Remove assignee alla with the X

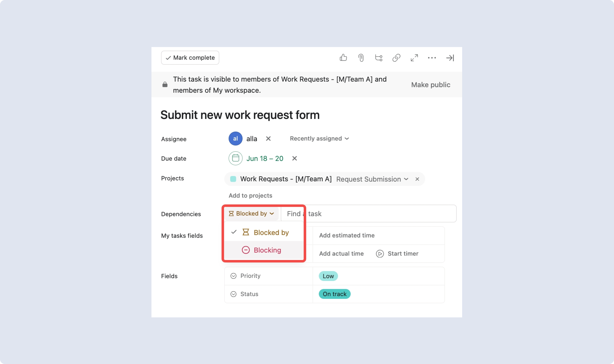point(268,139)
